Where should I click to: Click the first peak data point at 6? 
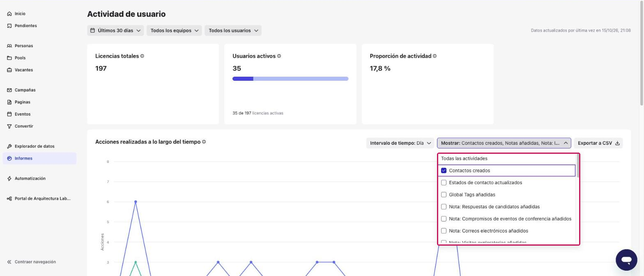point(136,202)
